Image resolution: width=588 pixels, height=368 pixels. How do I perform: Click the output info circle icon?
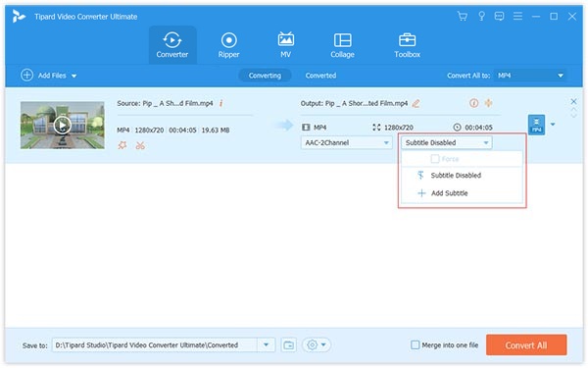point(474,103)
